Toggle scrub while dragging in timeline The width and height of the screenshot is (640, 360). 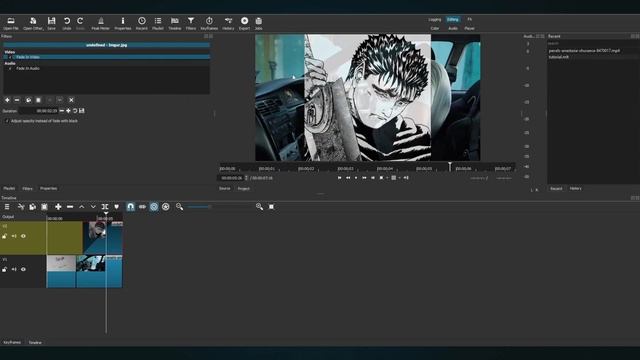142,207
